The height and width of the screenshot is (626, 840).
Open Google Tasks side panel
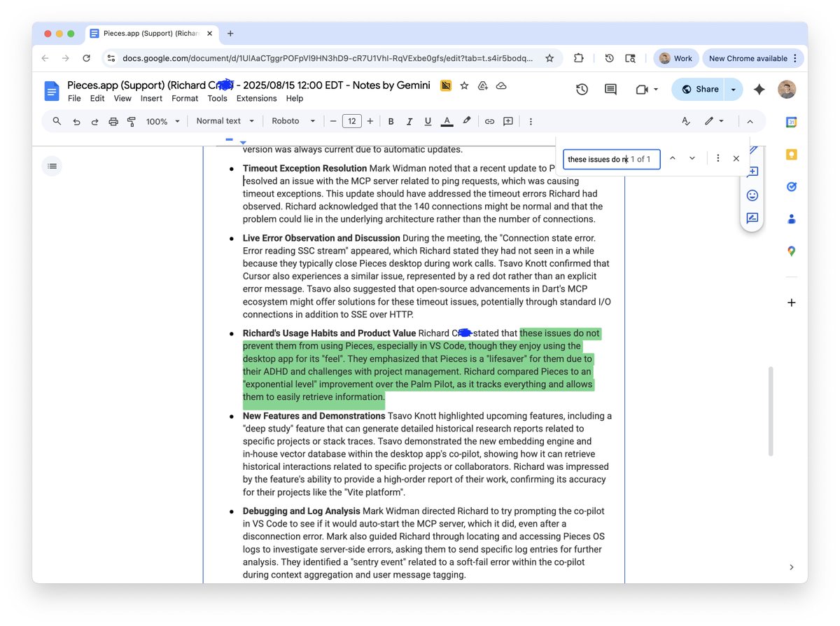pyautogui.click(x=791, y=187)
